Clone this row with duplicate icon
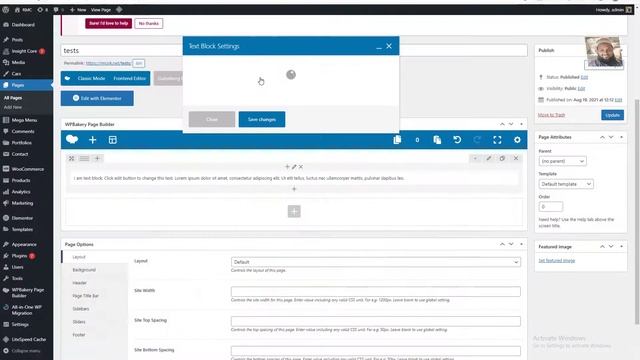Image resolution: width=640 pixels, height=360 pixels. coord(502,158)
